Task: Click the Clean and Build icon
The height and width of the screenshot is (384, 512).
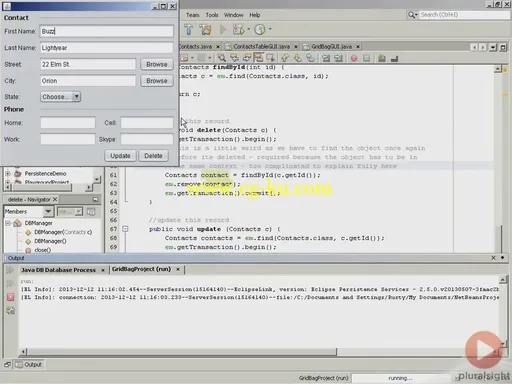Action: (205, 30)
